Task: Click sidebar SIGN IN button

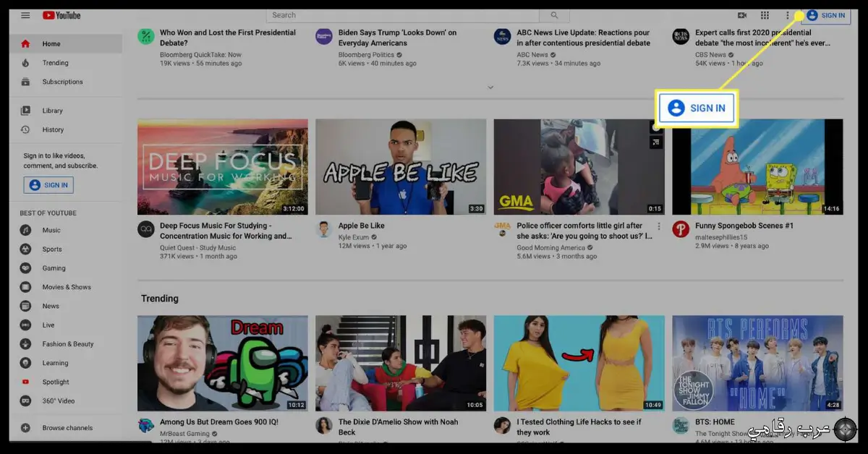Action: tap(48, 185)
